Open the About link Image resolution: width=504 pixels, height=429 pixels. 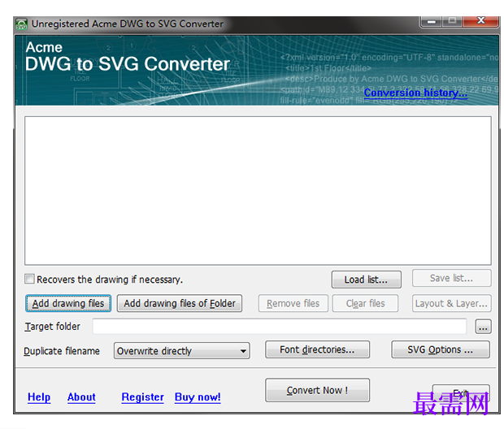pyautogui.click(x=81, y=397)
